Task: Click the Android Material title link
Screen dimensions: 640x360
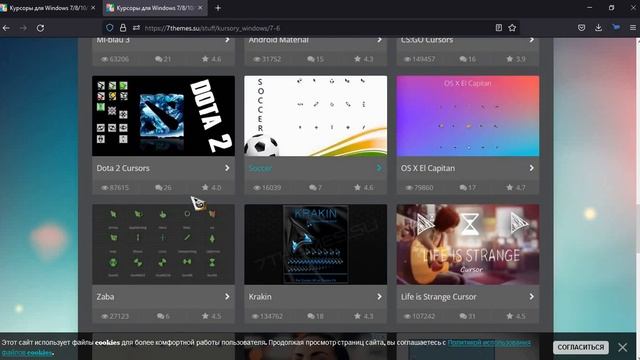Action: point(278,40)
